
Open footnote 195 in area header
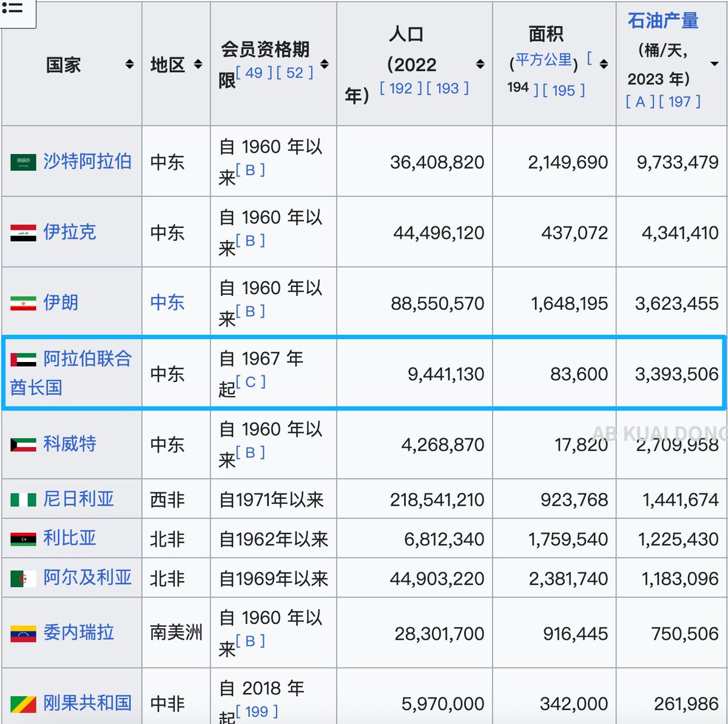564,90
